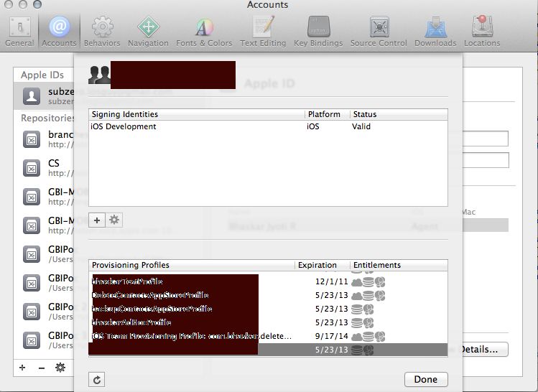
Task: Open the Downloads preferences pane
Action: click(435, 32)
